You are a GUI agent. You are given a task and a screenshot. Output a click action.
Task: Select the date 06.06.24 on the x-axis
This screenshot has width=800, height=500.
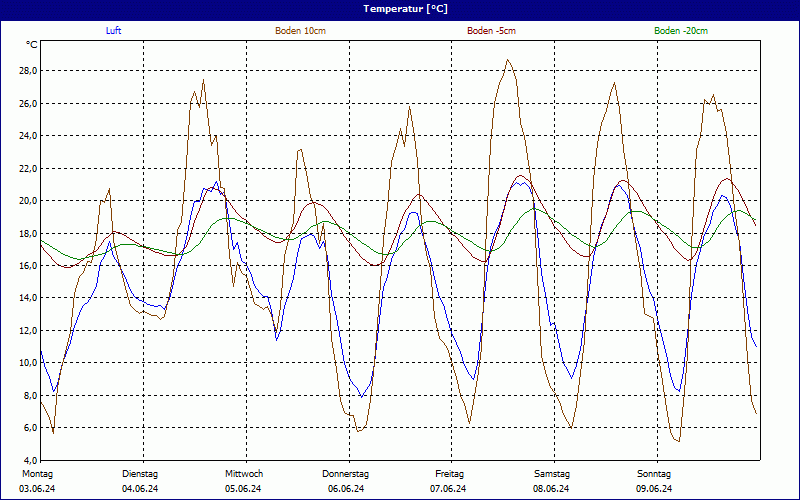click(346, 489)
